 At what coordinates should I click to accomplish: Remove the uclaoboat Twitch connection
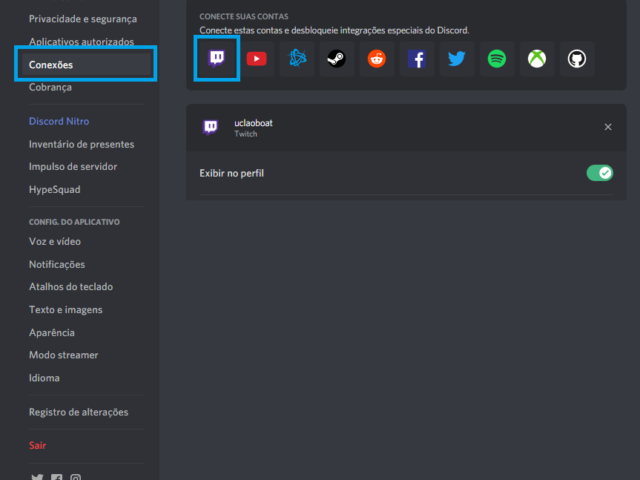[608, 127]
